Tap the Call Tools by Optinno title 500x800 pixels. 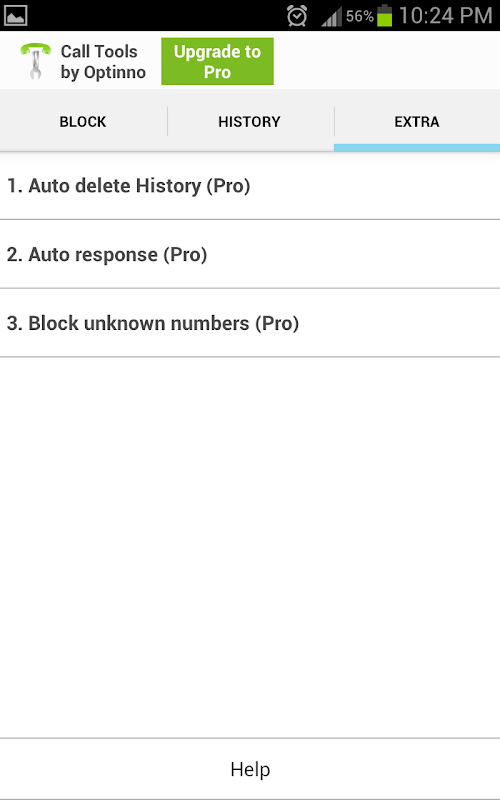tap(103, 62)
